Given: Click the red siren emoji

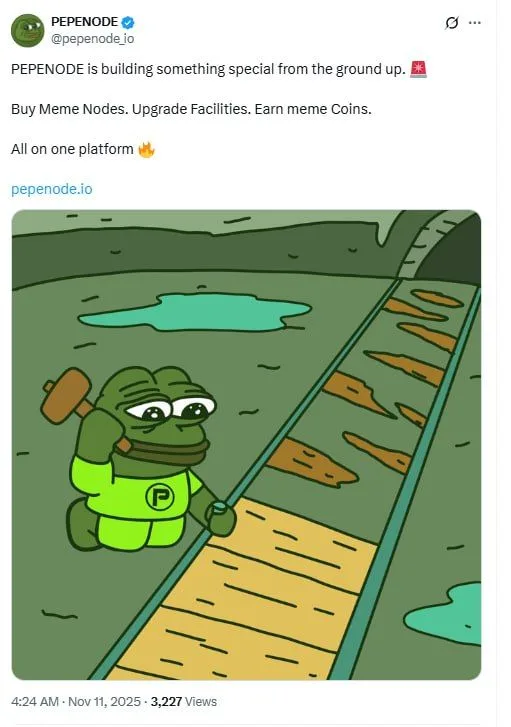Looking at the screenshot, I should pyautogui.click(x=418, y=70).
